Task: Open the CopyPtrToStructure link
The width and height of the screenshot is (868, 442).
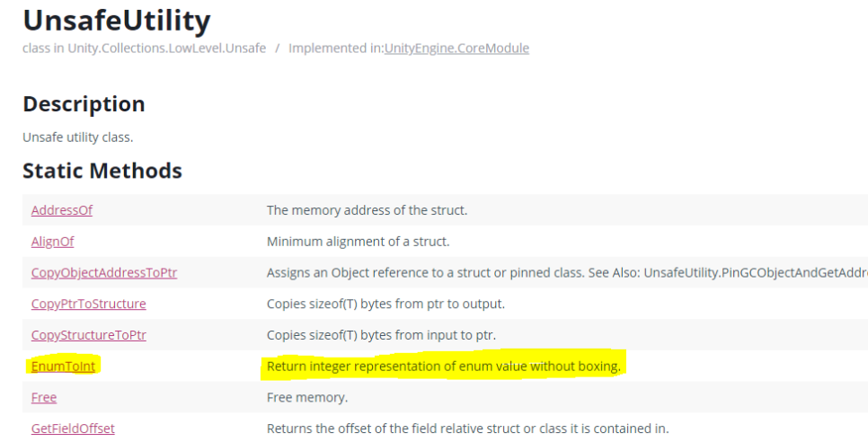Action: coord(89,304)
